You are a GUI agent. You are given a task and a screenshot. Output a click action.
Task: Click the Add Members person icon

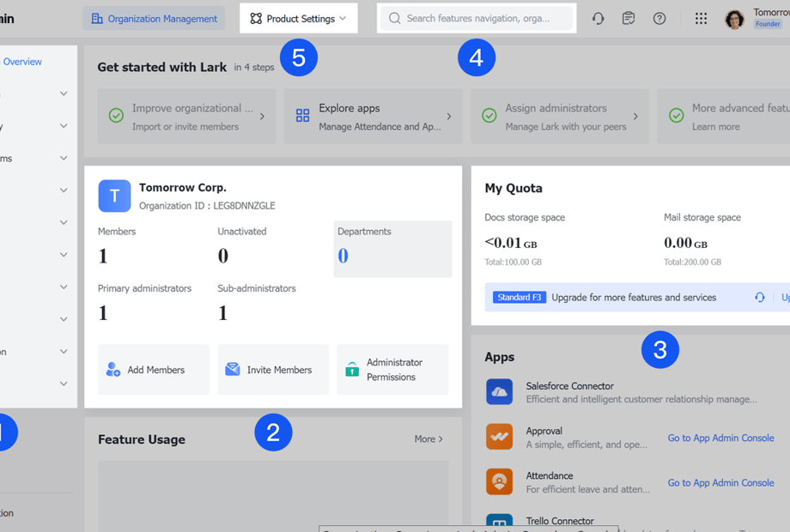point(112,370)
